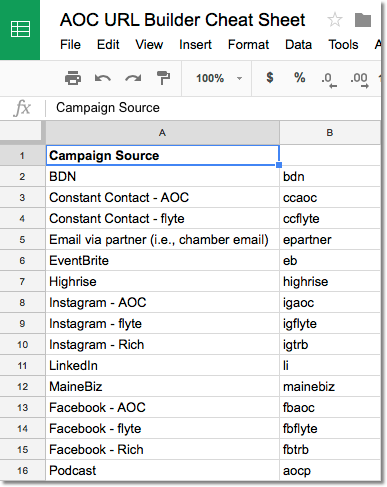Open the Format menu
Image resolution: width=387 pixels, height=487 pixels.
tap(248, 45)
